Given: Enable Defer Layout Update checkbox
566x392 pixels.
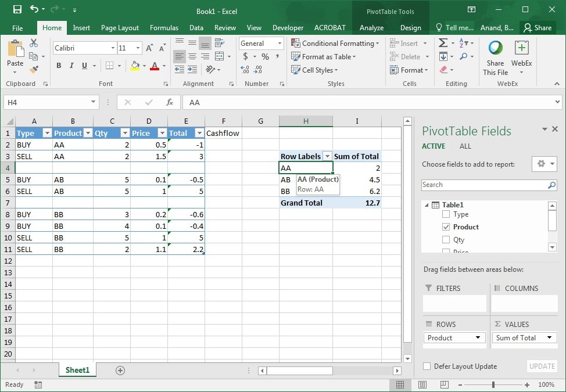Looking at the screenshot, I should point(427,366).
